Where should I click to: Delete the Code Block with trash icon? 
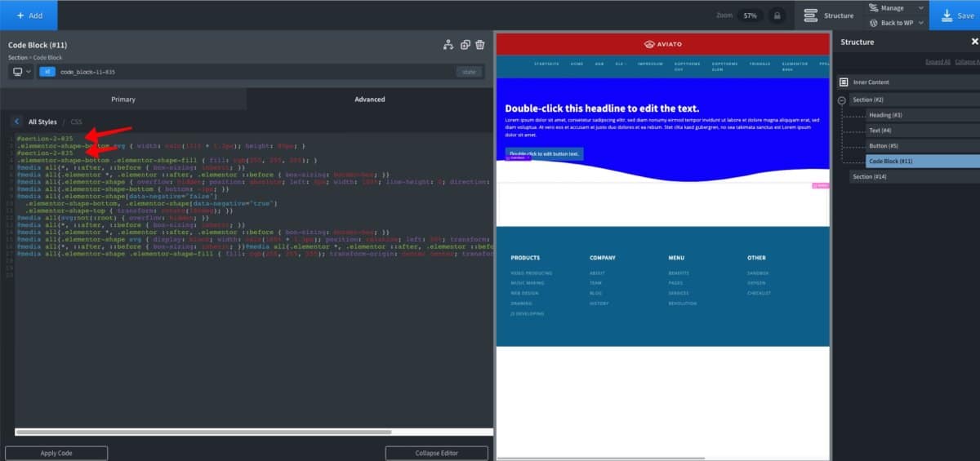(x=480, y=46)
